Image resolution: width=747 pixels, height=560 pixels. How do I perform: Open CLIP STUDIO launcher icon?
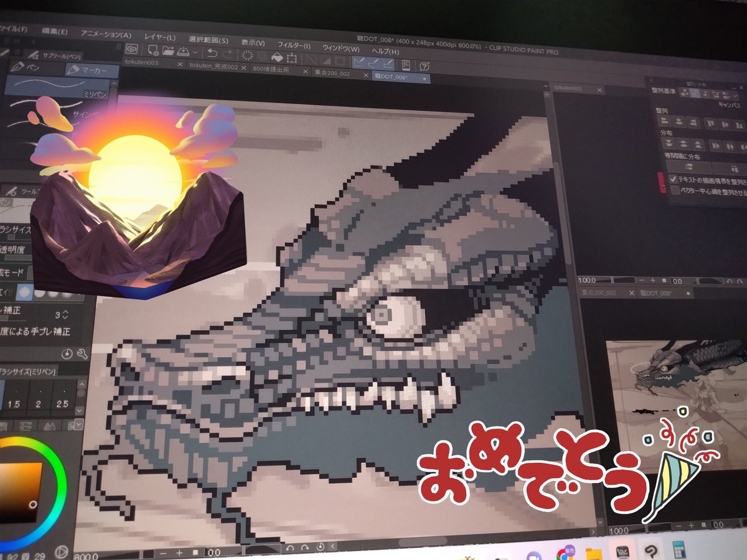132,49
